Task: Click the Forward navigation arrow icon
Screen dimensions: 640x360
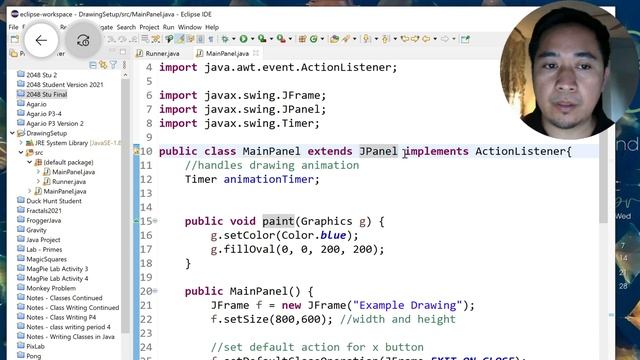Action: tap(444, 39)
